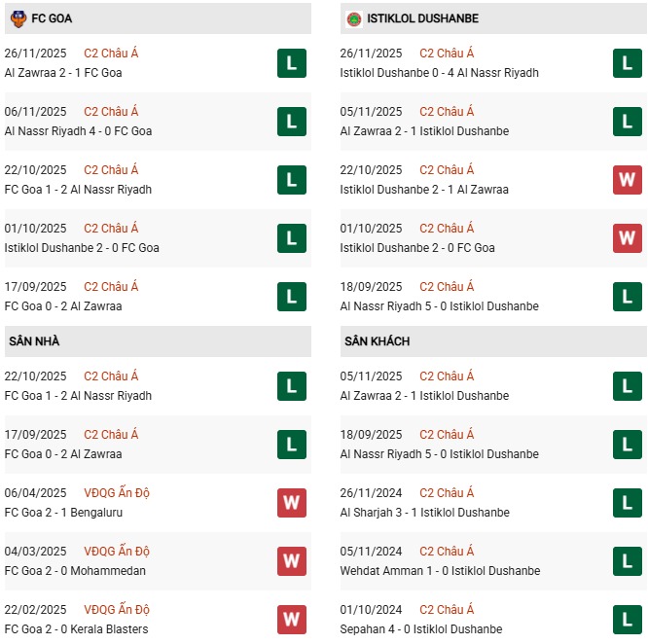648x644 pixels.
Task: Click the L badge for Sepahan 4 - 0 Istiklol Dushanbe
Action: (x=627, y=620)
